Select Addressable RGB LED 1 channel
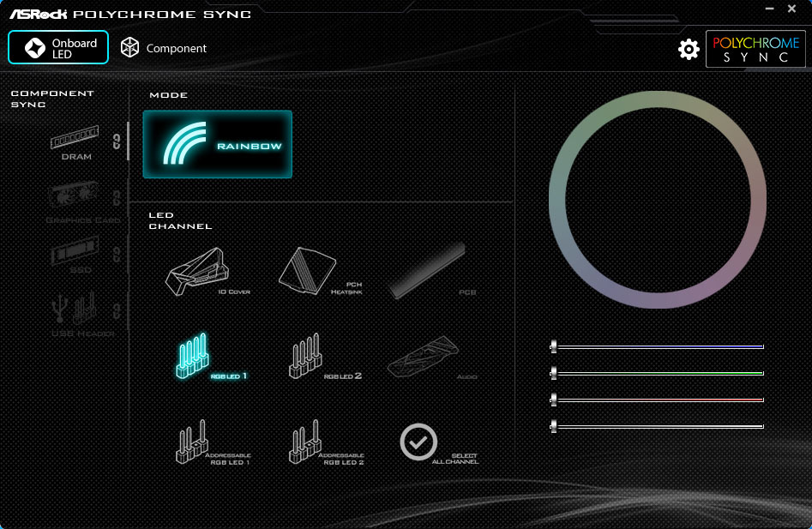The height and width of the screenshot is (529, 812). coord(213,442)
